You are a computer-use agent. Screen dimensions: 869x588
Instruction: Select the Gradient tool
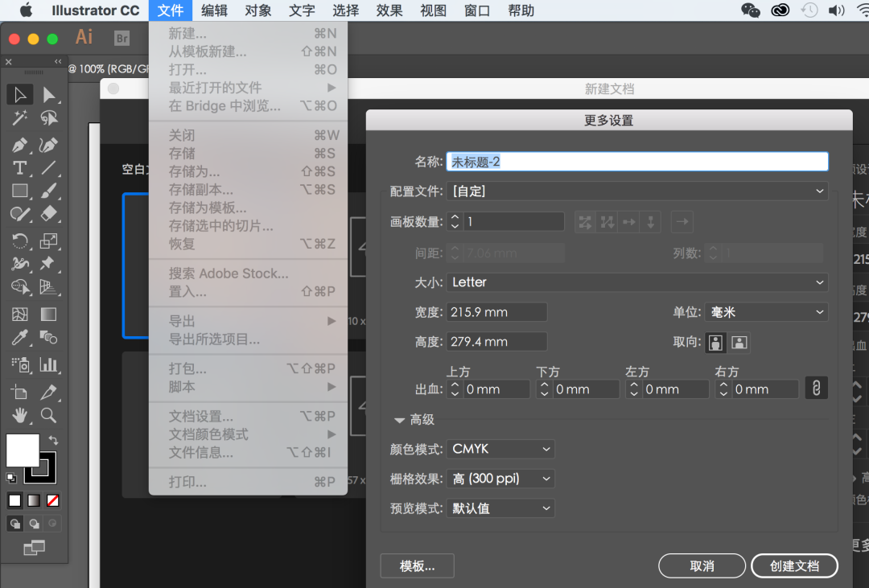tap(49, 315)
